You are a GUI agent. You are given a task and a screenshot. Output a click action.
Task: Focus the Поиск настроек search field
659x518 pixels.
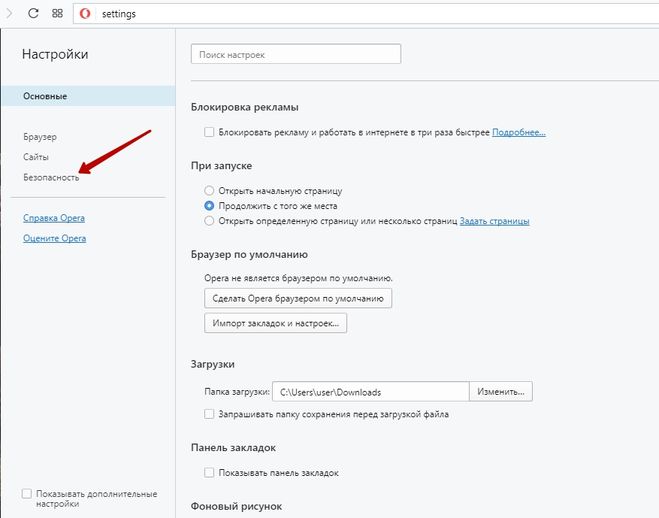click(x=296, y=54)
